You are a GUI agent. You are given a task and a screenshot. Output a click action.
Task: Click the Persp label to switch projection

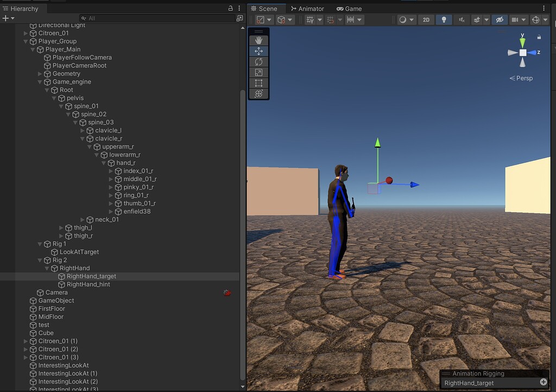pyautogui.click(x=523, y=78)
